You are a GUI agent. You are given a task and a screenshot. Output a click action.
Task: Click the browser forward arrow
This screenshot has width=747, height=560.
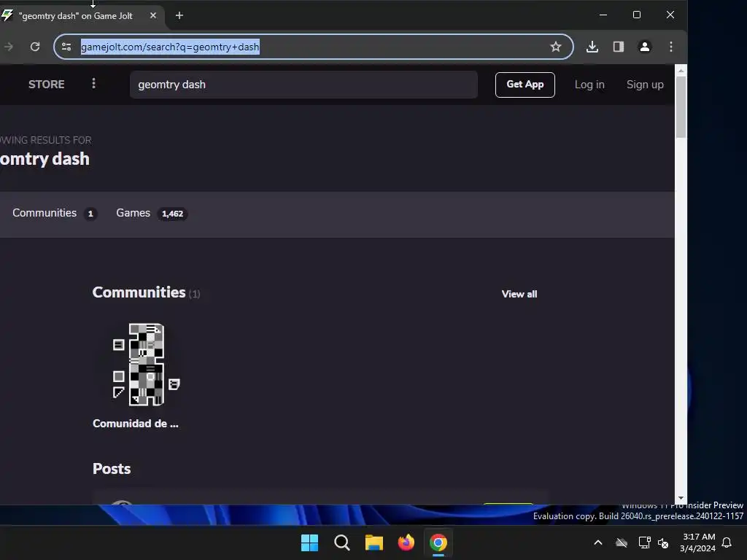(x=9, y=47)
